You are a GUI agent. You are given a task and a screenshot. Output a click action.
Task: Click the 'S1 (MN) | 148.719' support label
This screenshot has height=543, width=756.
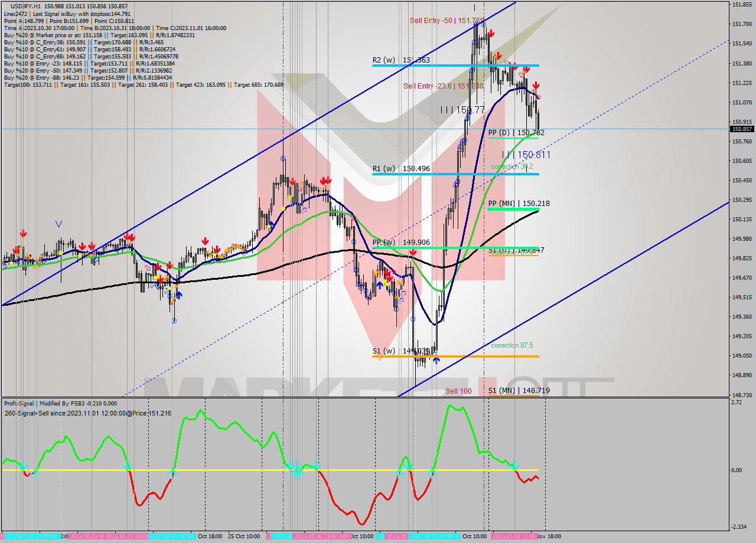tap(520, 391)
